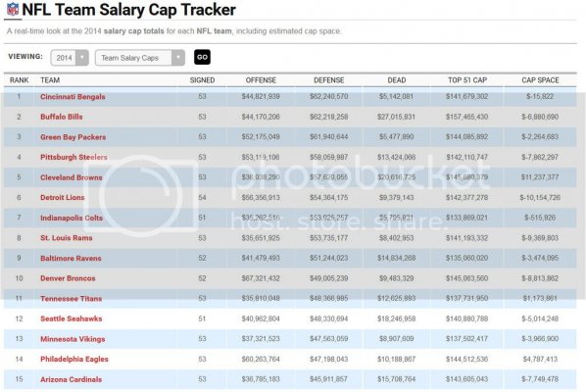Select Steelers top 51 cap $142,110,747
Viewport: 586px width, 392px height.
(x=466, y=157)
